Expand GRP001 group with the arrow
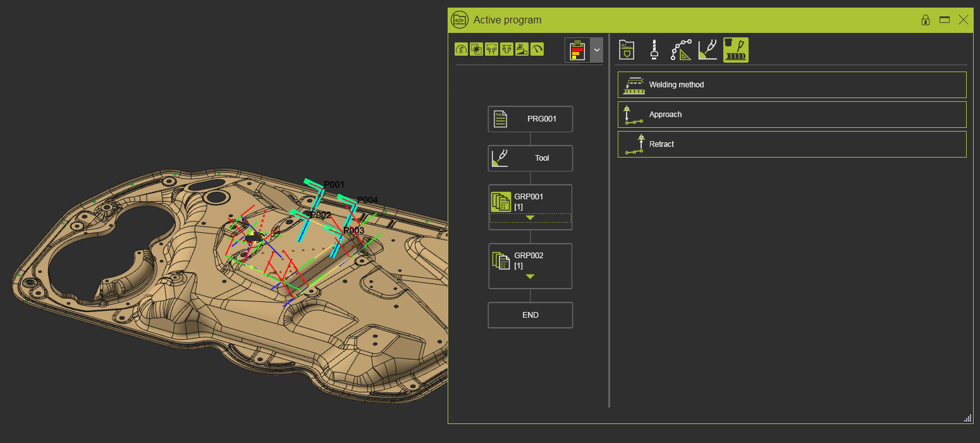The image size is (980, 443). point(530,218)
